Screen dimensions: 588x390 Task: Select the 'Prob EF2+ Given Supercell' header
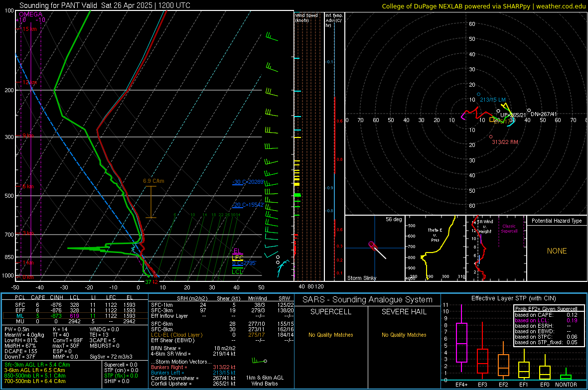click(546, 309)
